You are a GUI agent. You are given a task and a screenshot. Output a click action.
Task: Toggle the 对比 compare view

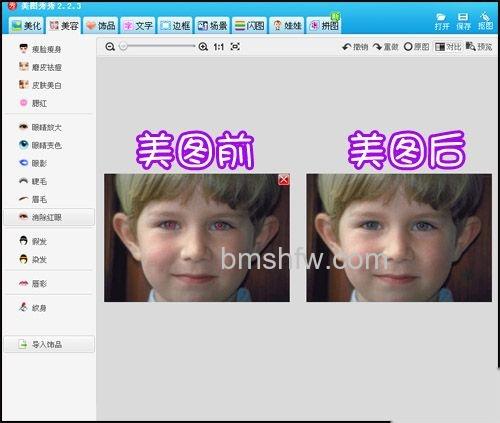pos(448,47)
